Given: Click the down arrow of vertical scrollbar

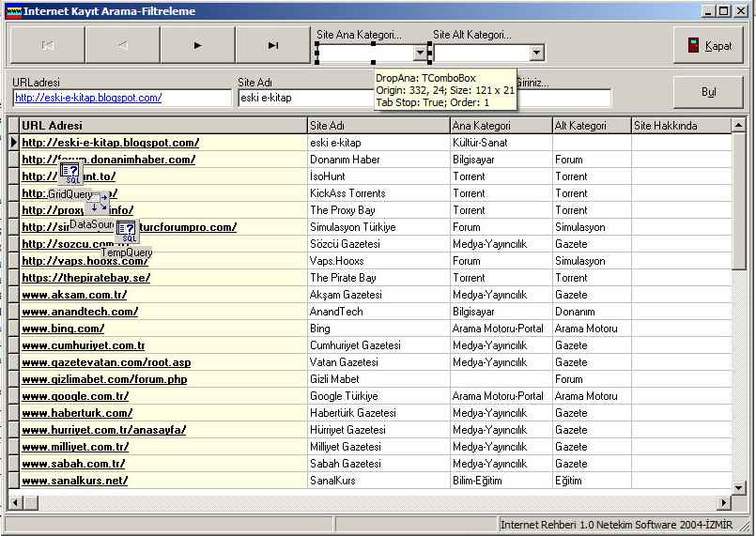Looking at the screenshot, I should pos(739,487).
